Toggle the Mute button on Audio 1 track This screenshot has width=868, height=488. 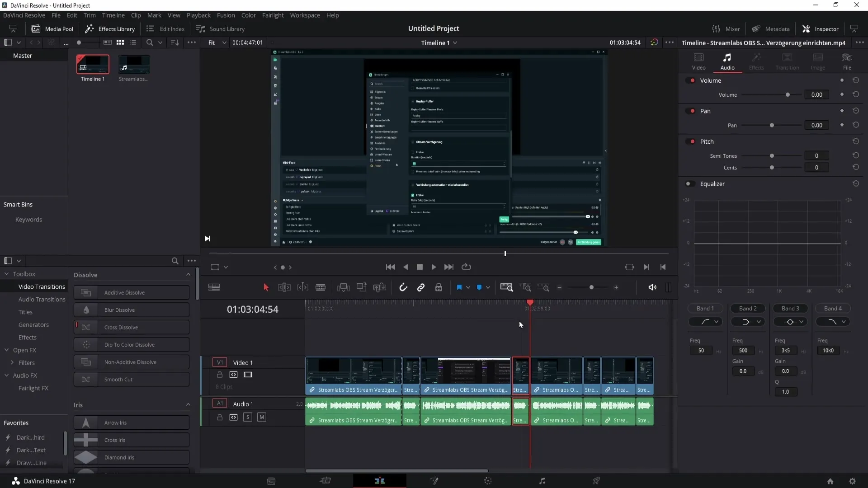point(261,417)
